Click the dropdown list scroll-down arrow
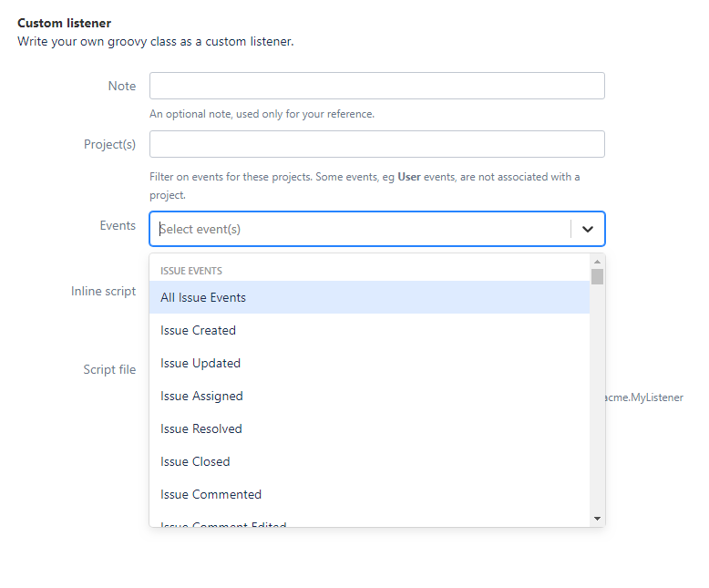 coord(597,519)
